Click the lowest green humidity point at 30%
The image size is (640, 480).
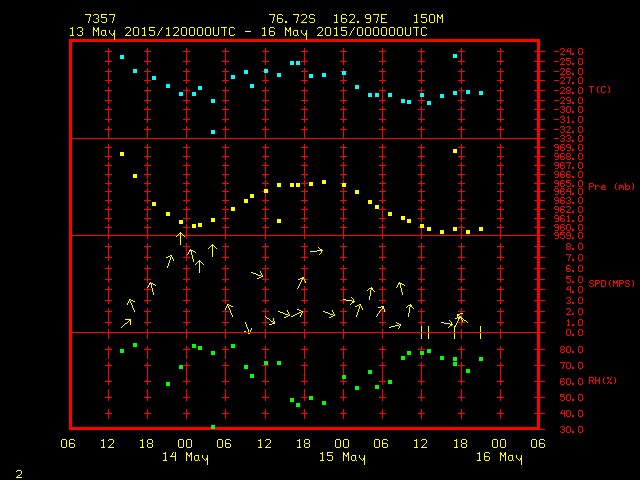[213, 427]
